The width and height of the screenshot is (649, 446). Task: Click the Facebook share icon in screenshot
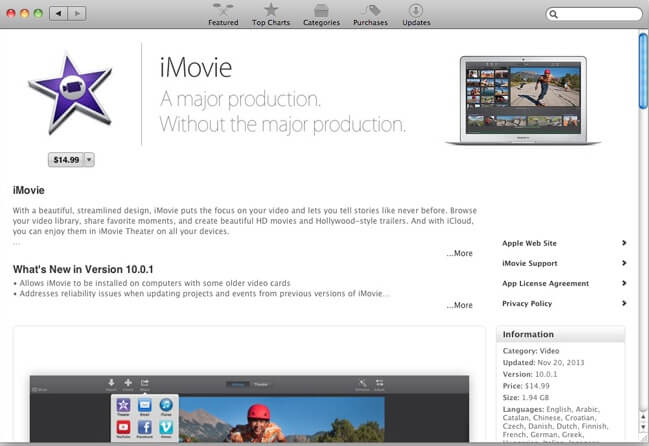tap(144, 427)
